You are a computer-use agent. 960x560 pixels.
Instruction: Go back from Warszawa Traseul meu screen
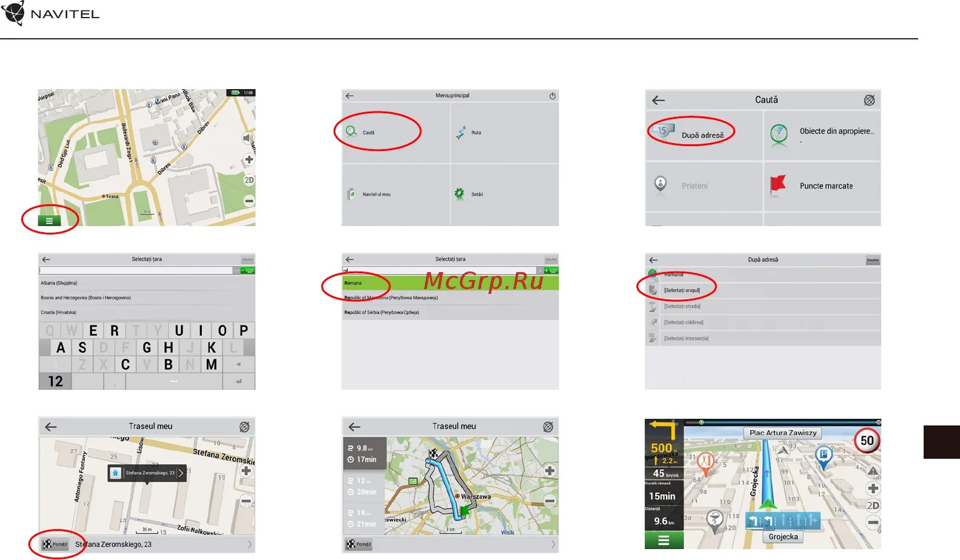coord(355,427)
